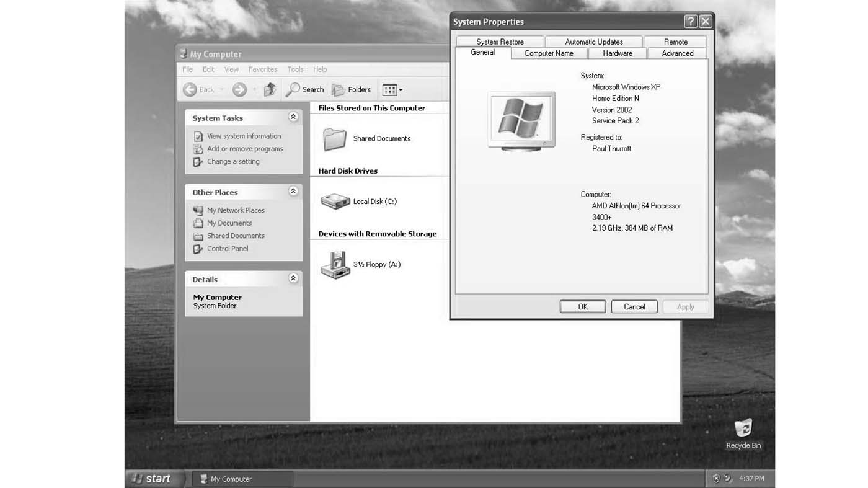
Task: Click the Back arrow icon in My Computer
Action: (x=190, y=90)
